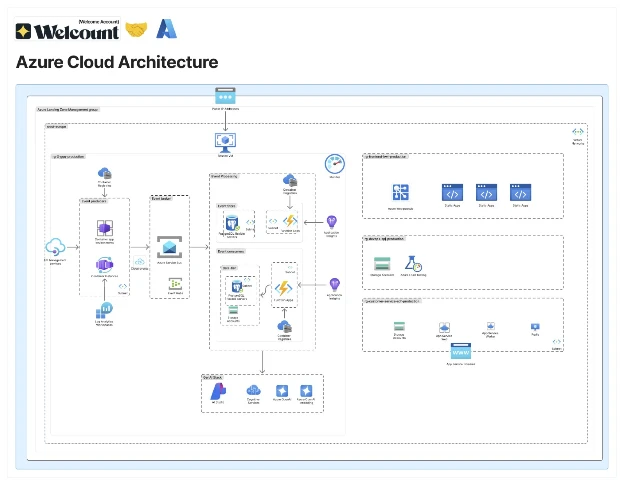Select PostgreSQL server icon in Read side box

237,286
